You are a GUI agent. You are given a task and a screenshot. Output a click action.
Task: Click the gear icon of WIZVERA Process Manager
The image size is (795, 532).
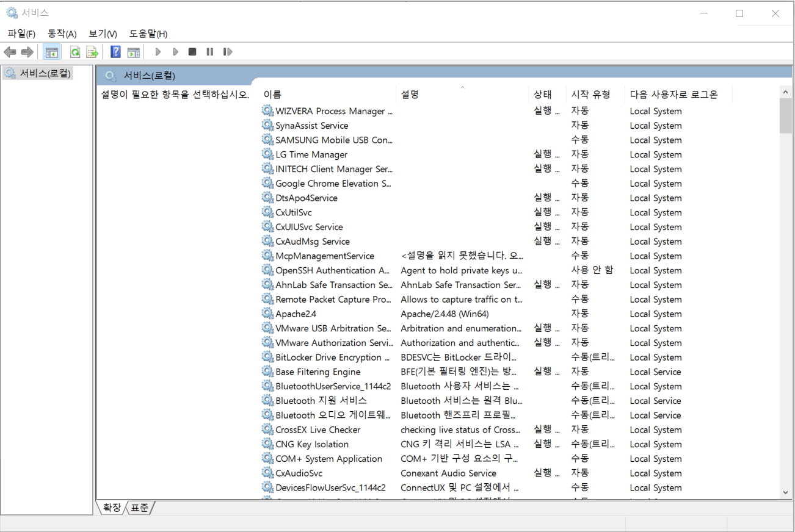click(267, 110)
